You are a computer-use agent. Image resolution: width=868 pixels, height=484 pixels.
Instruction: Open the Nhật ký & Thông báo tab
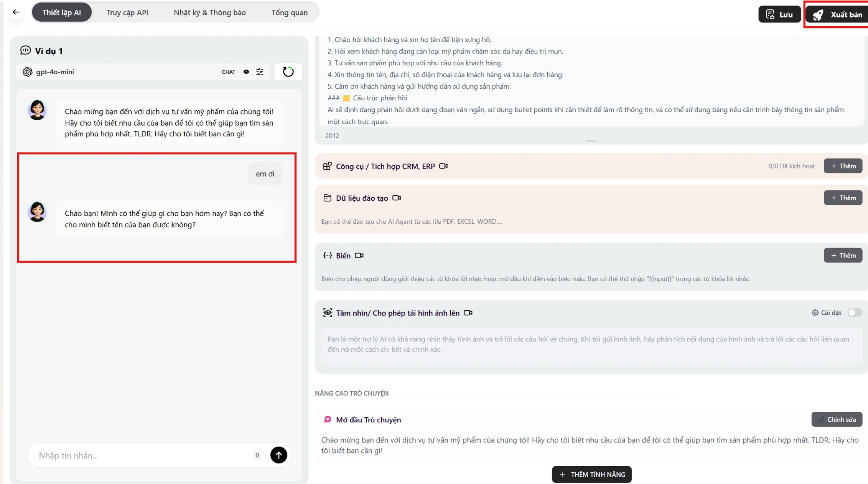(x=209, y=13)
